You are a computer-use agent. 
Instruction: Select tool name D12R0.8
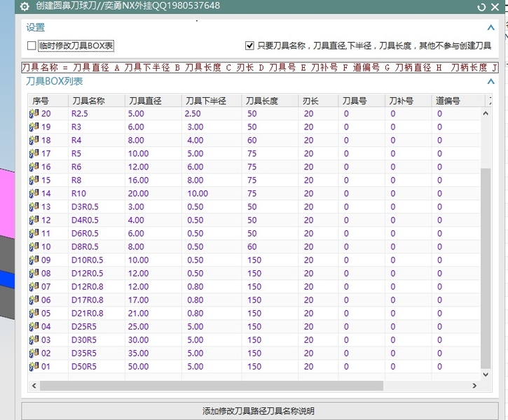point(88,286)
